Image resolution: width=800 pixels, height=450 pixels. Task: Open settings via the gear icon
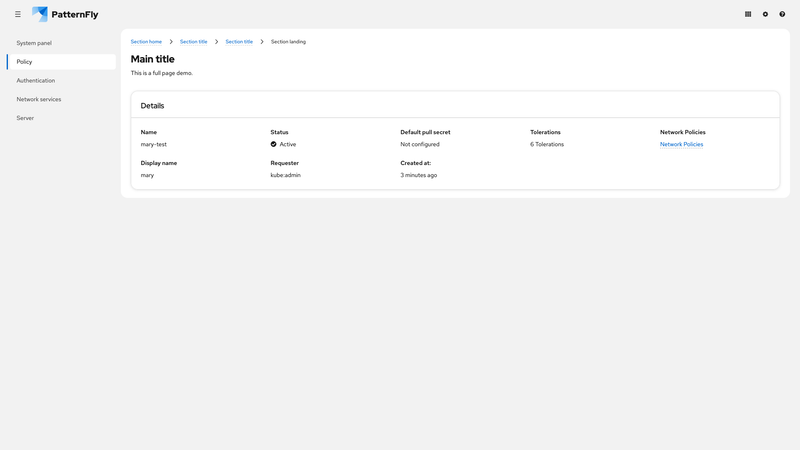[x=765, y=14]
